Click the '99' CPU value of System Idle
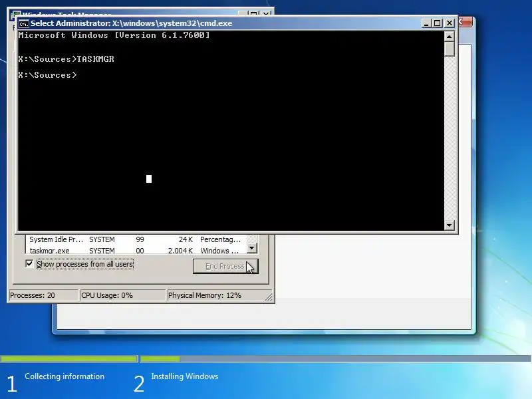 point(140,239)
